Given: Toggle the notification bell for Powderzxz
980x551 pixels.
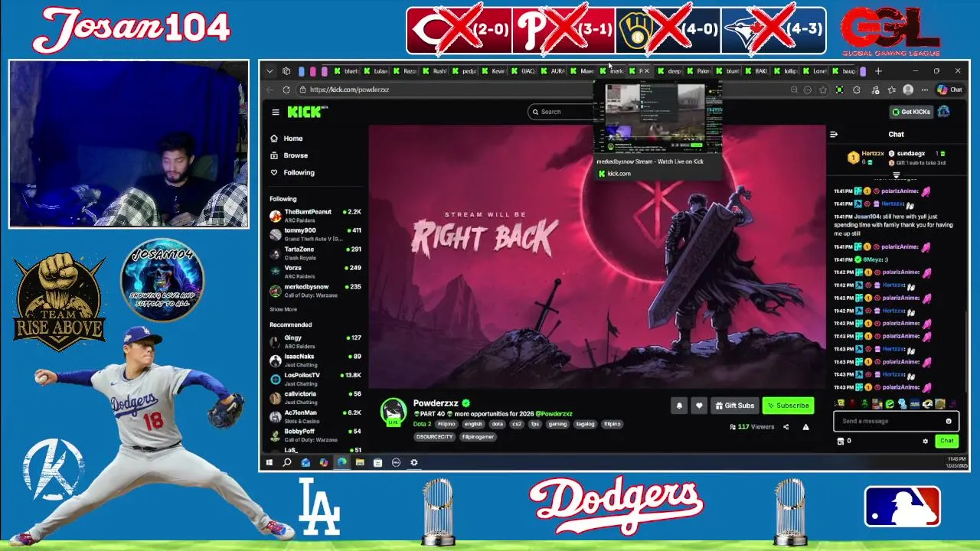Looking at the screenshot, I should click(679, 406).
